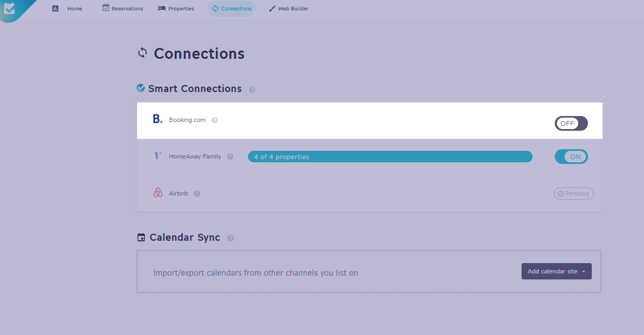
Task: Open the Home tab
Action: [67, 9]
